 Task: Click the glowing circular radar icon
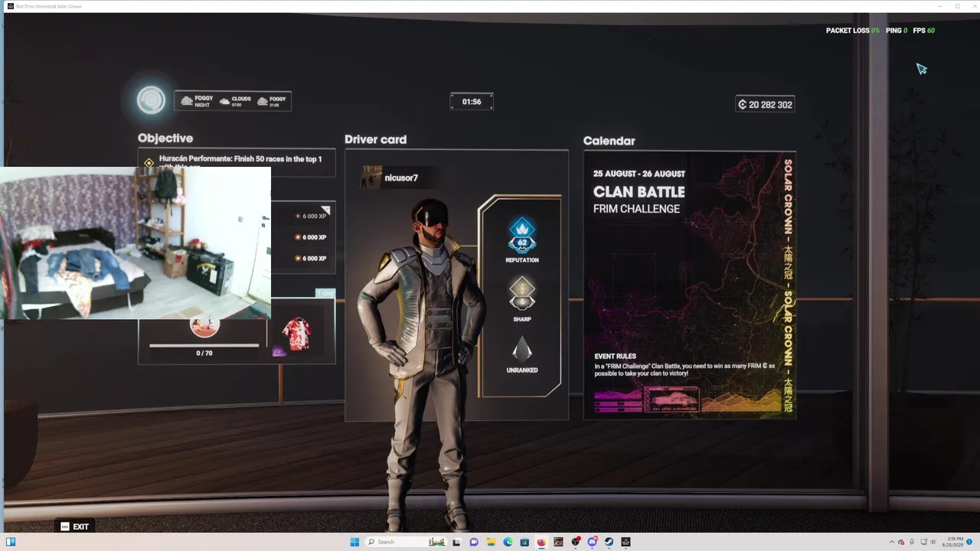point(151,100)
